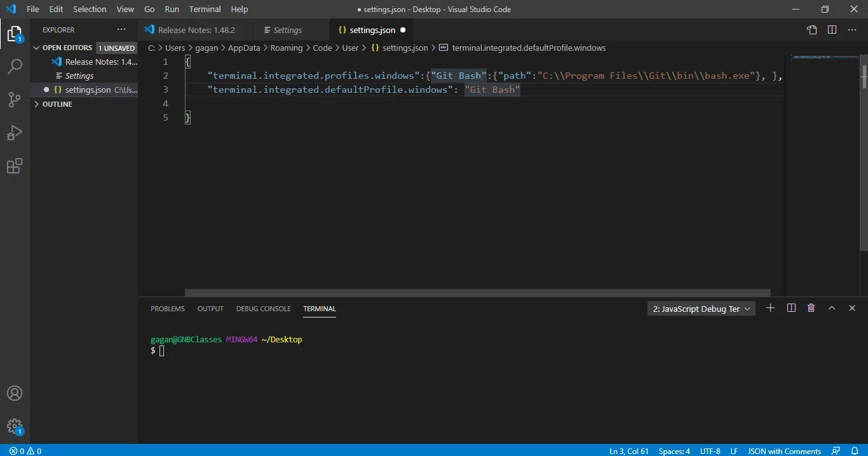
Task: Switch to the Debug Console tab
Action: [x=263, y=309]
